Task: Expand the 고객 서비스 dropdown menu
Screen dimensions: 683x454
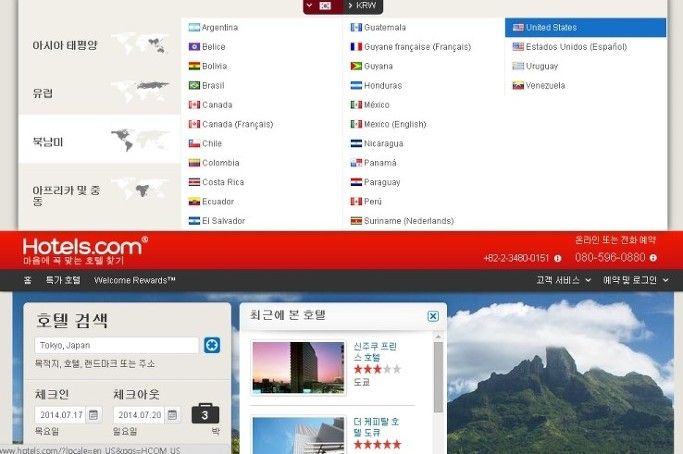Action: tap(564, 280)
